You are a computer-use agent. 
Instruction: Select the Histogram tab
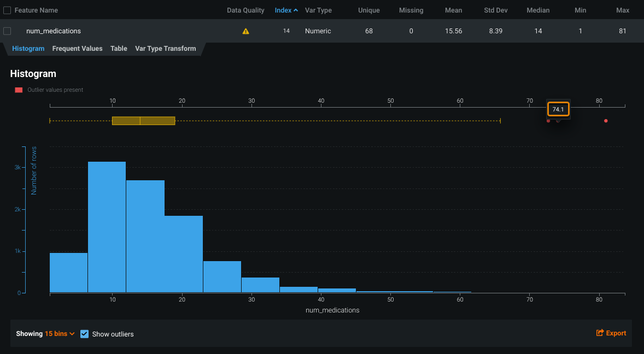(28, 49)
